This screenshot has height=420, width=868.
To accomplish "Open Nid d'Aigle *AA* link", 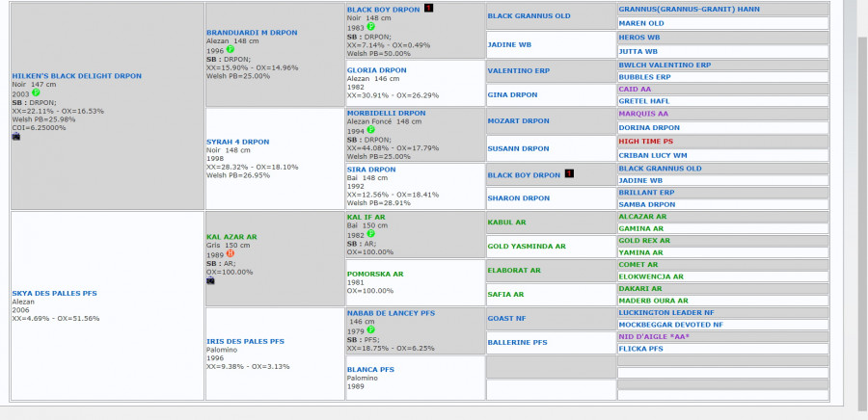I will (x=654, y=336).
